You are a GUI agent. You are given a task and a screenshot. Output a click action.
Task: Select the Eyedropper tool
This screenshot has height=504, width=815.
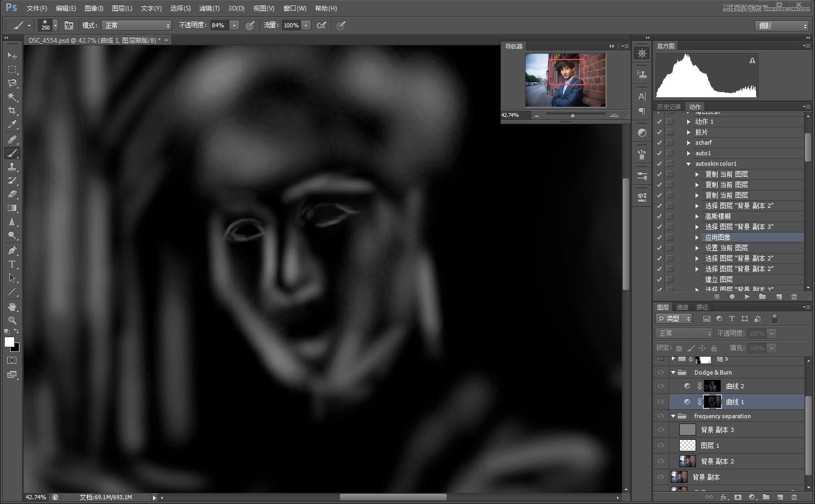(12, 125)
